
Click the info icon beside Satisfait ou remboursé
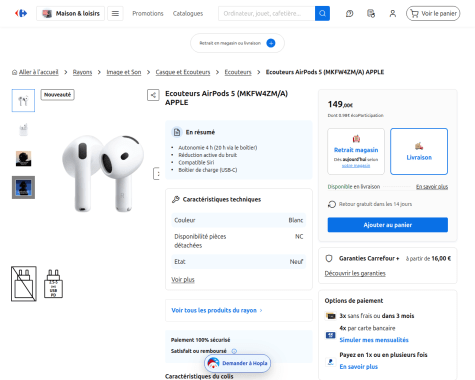click(234, 351)
